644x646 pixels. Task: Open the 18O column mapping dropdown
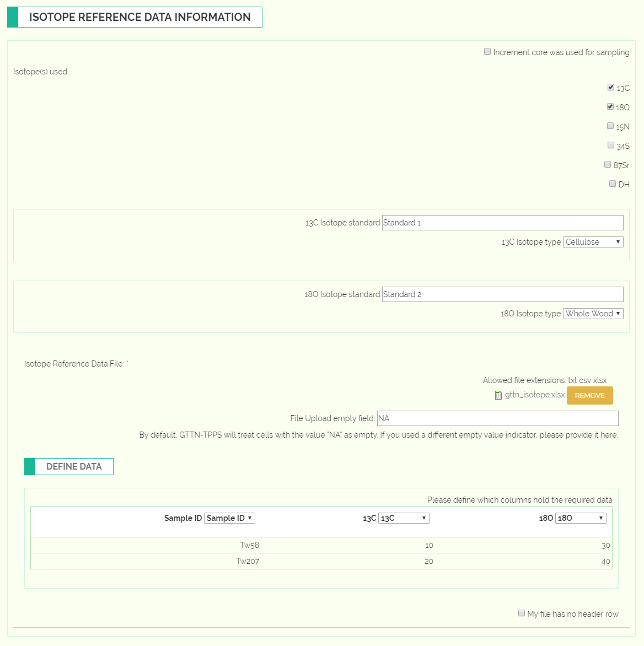[581, 518]
